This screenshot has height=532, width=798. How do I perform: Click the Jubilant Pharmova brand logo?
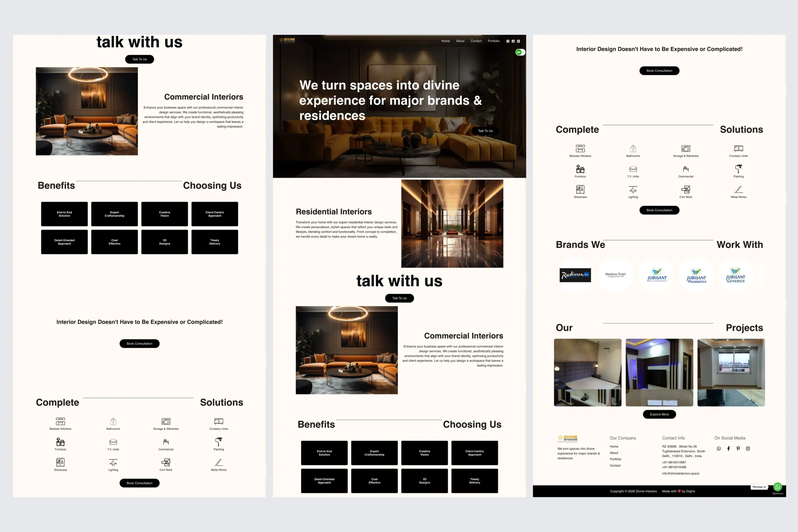pos(696,276)
